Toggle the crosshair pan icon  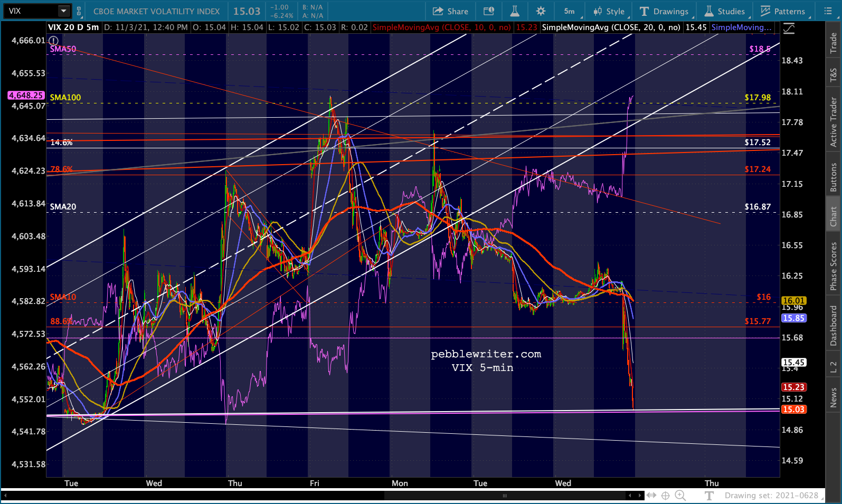666,496
